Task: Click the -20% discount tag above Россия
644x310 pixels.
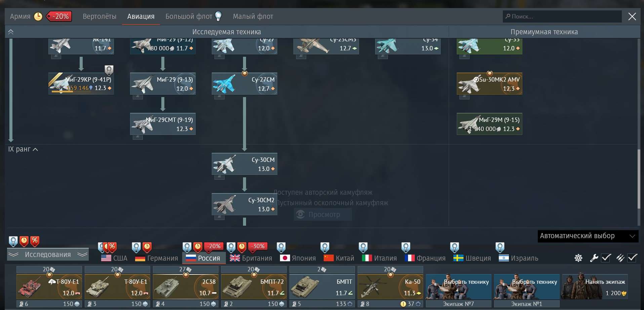Action: 214,246
